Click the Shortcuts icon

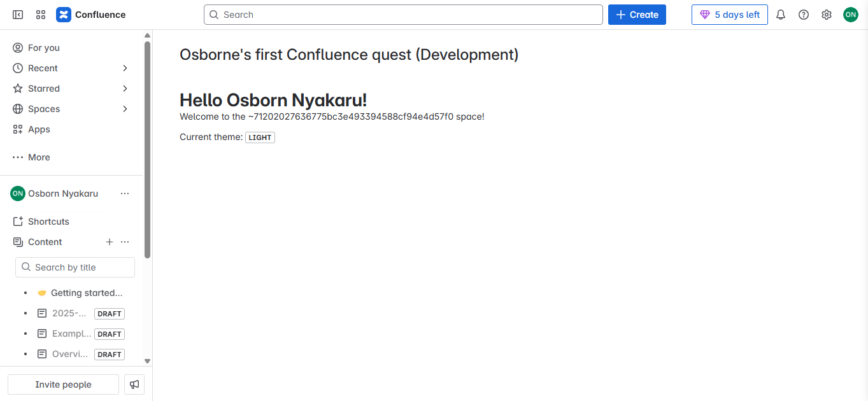coord(18,222)
